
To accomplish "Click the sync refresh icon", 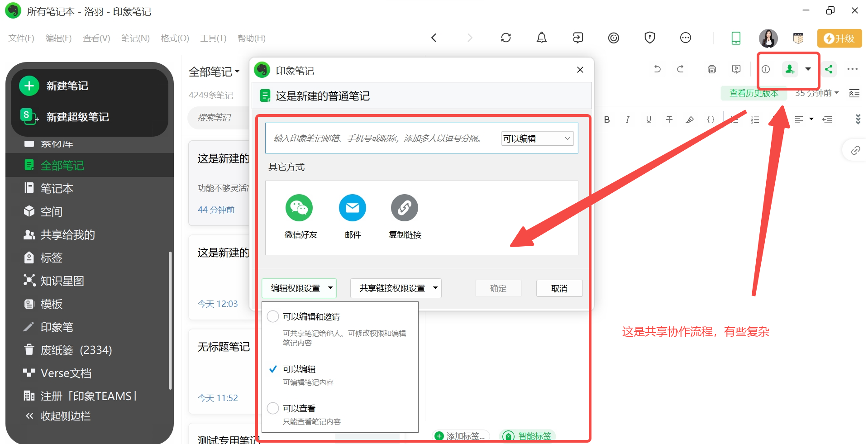I will [x=506, y=38].
